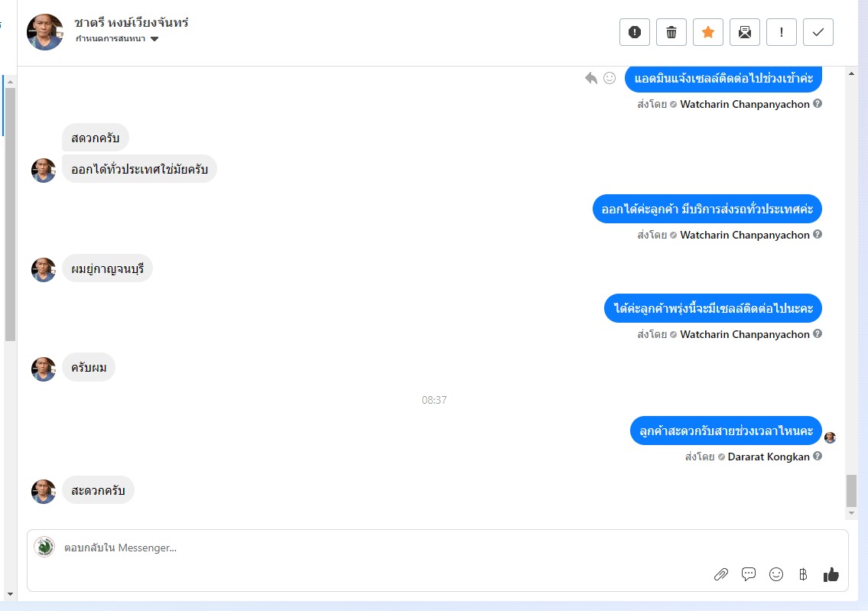Toggle the orange star follow-up marker
The height and width of the screenshot is (611, 868).
tap(708, 32)
